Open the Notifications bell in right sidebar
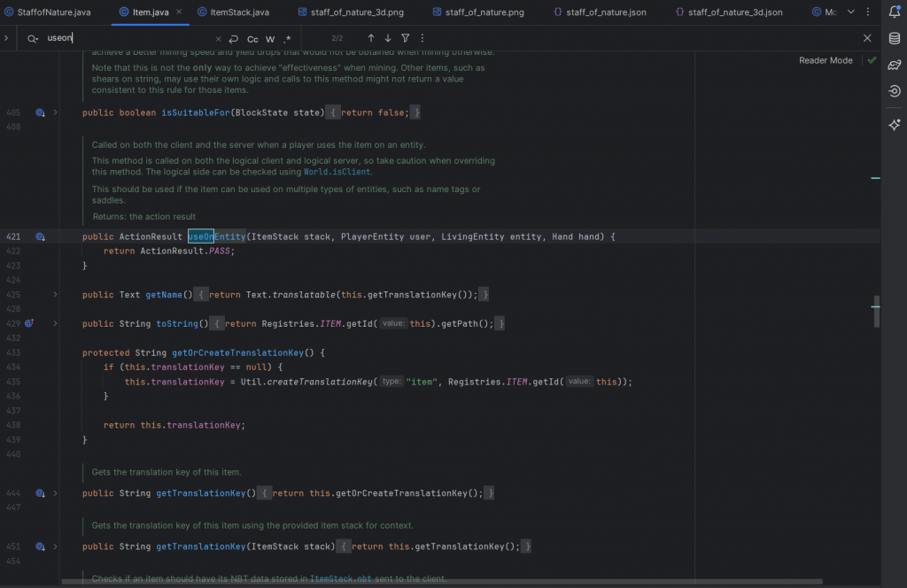 895,12
